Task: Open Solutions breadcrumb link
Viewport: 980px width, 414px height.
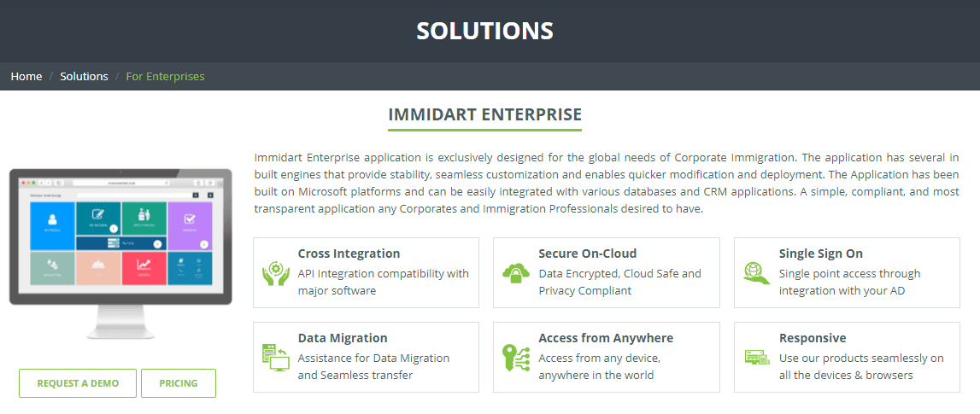Action: tap(84, 76)
